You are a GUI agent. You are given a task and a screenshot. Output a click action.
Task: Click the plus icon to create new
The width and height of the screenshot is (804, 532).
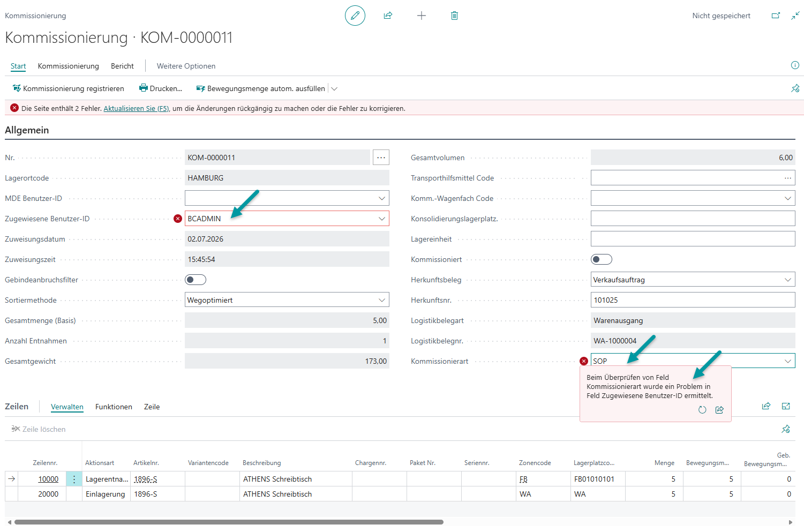(422, 16)
